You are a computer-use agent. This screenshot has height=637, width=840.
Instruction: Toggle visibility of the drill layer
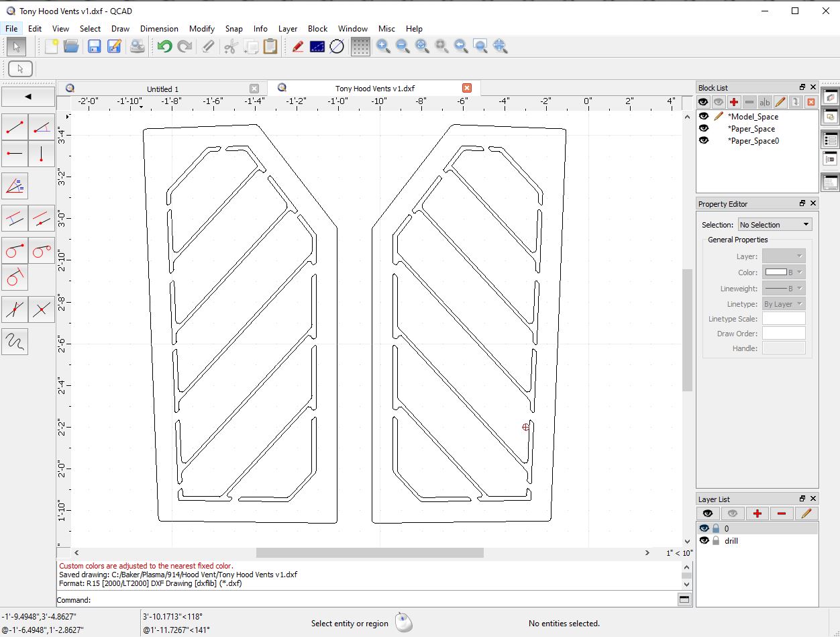point(704,540)
